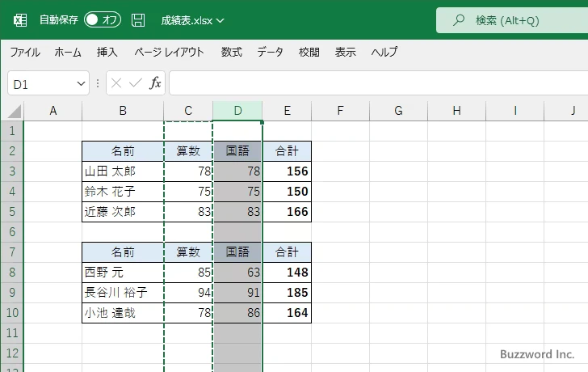This screenshot has width=588, height=372.
Task: Select row 2 header
Action: [12, 151]
